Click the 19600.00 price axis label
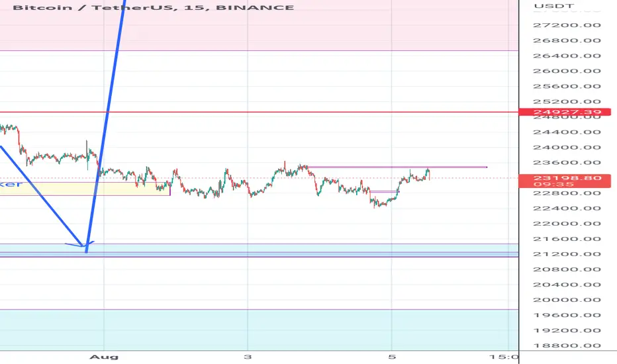617x364 pixels. coord(567,315)
